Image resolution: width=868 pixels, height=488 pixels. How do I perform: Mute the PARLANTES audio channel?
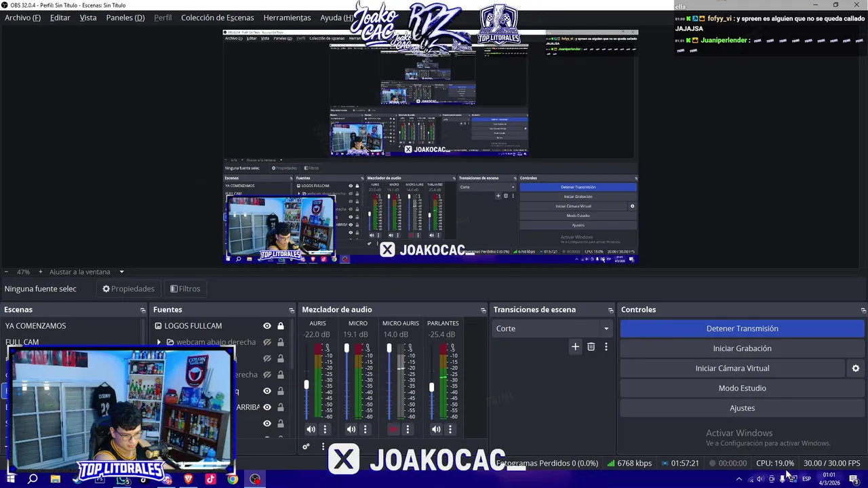pyautogui.click(x=436, y=429)
